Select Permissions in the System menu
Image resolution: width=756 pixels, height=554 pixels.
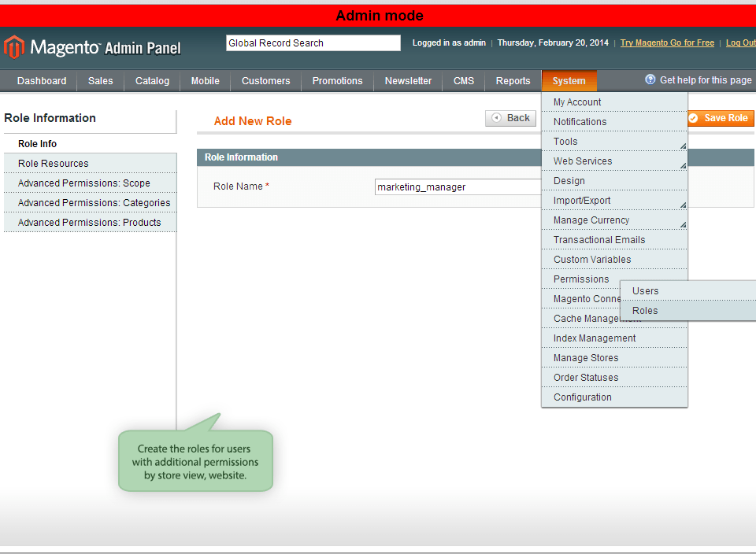point(581,279)
